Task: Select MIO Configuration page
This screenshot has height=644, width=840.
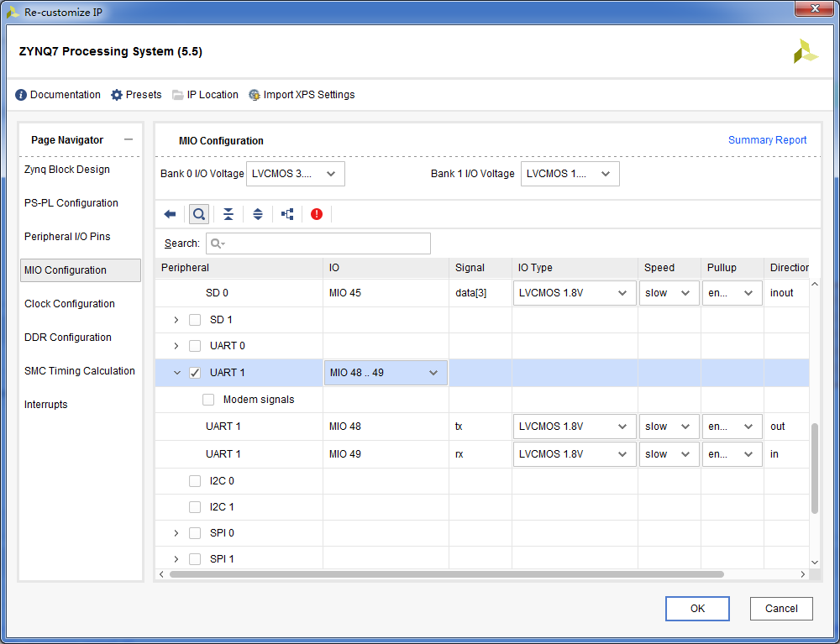Action: (x=81, y=270)
